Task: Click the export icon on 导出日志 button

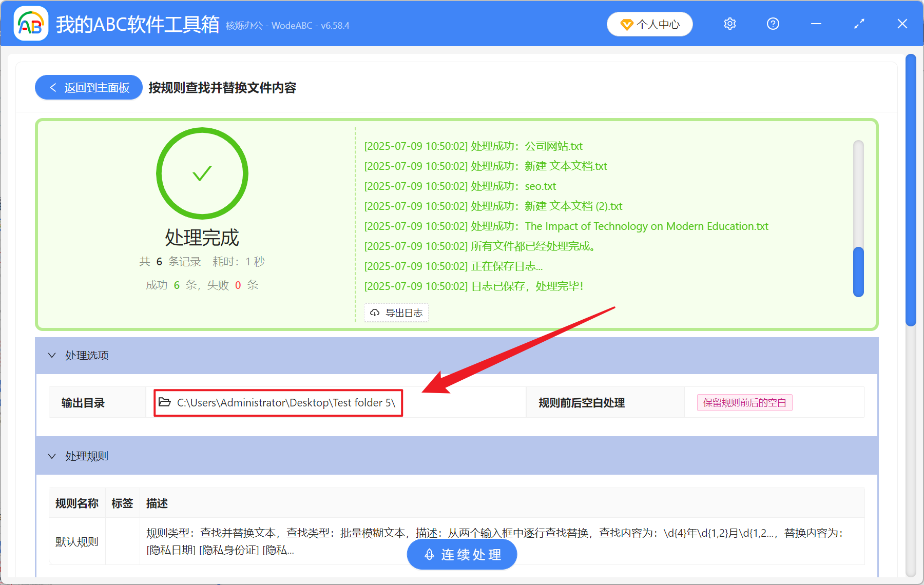Action: tap(374, 313)
